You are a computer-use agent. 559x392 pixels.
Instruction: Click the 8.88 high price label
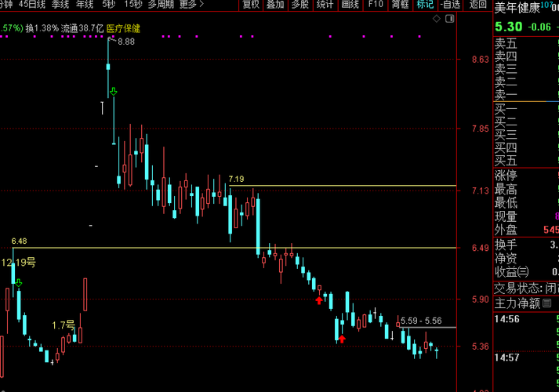[126, 42]
